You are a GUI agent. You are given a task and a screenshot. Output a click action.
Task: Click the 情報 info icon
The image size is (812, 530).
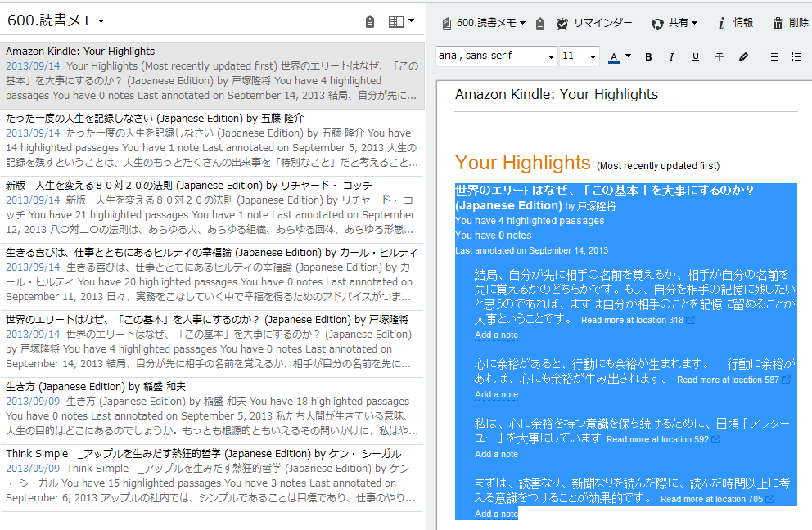[x=721, y=23]
